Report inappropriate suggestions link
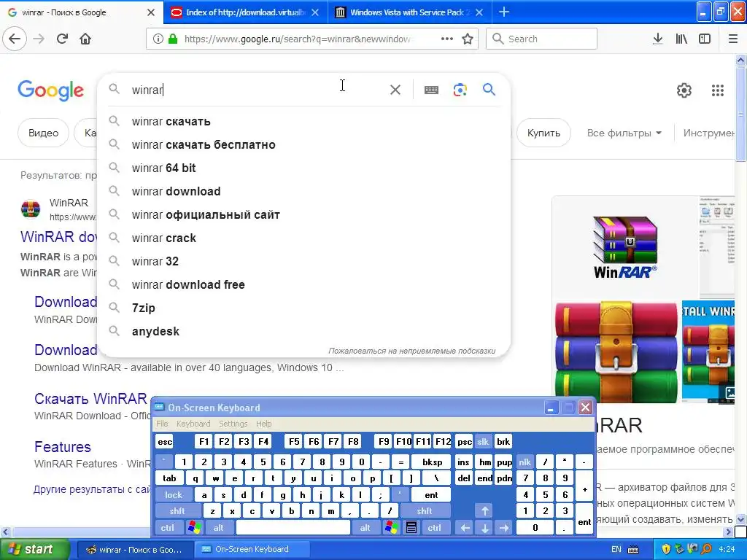747x560 pixels. pyautogui.click(x=411, y=351)
